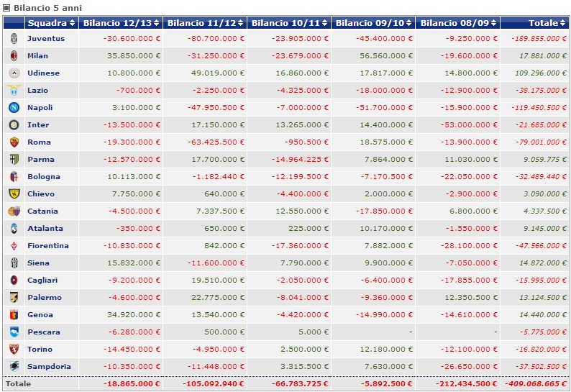Click the Roma club crest icon

[14, 142]
